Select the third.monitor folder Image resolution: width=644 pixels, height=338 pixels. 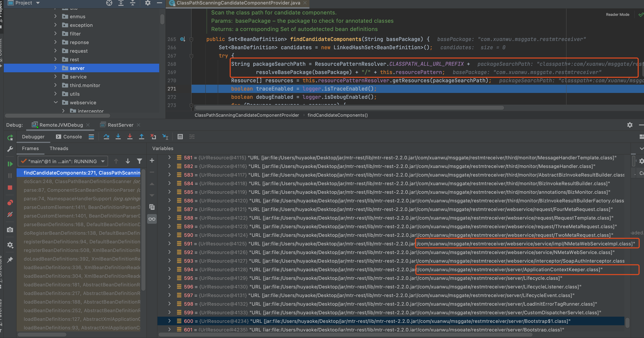coord(85,85)
